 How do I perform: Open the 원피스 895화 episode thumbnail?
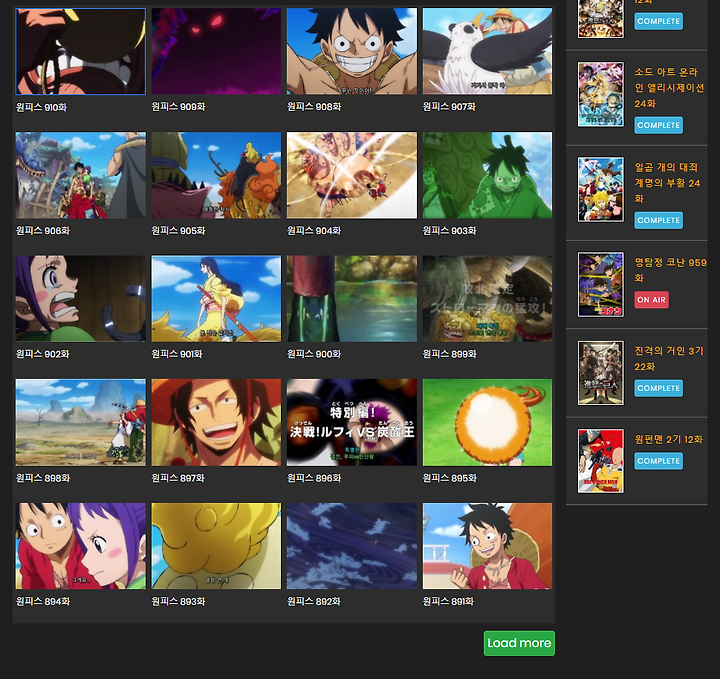coord(487,422)
